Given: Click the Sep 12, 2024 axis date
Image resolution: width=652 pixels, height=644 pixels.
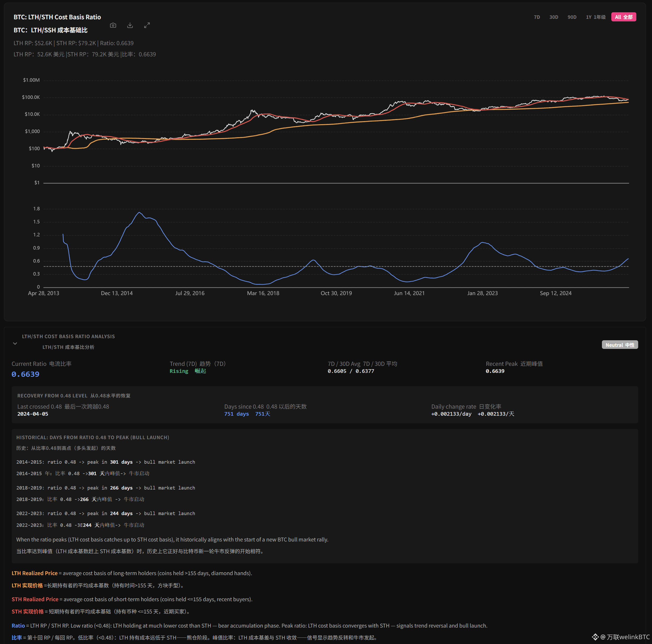Looking at the screenshot, I should coord(556,293).
